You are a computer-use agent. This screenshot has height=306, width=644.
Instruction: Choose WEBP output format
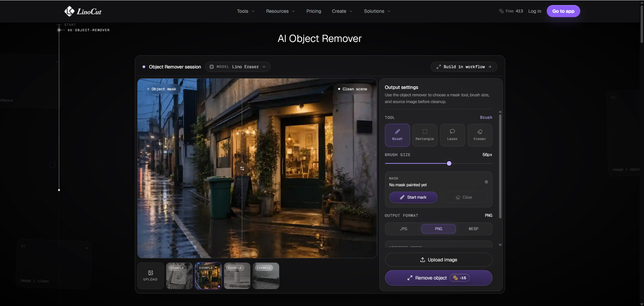coord(473,229)
